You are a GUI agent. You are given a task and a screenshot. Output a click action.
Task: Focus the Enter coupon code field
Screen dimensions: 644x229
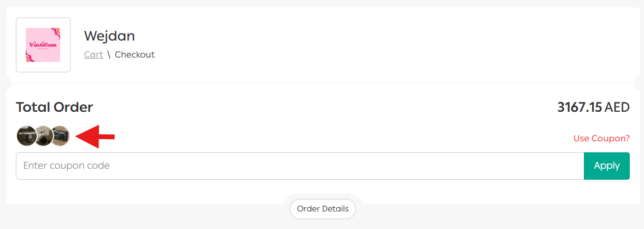(300, 166)
